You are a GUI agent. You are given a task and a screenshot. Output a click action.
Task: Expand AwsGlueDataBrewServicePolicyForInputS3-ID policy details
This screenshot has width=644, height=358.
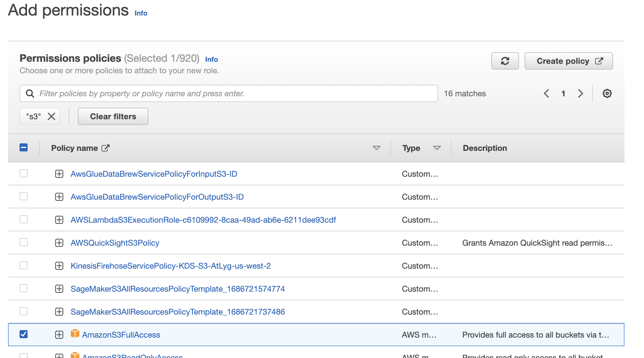(59, 174)
